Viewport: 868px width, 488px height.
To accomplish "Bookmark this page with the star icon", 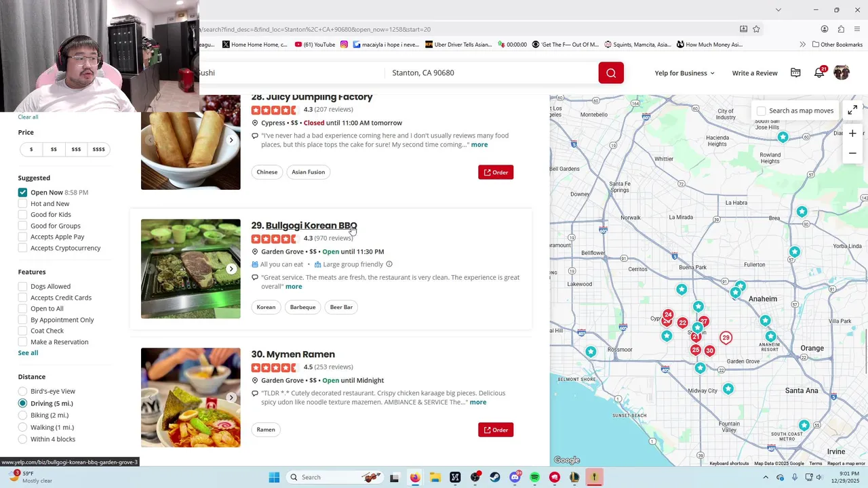I will (756, 29).
